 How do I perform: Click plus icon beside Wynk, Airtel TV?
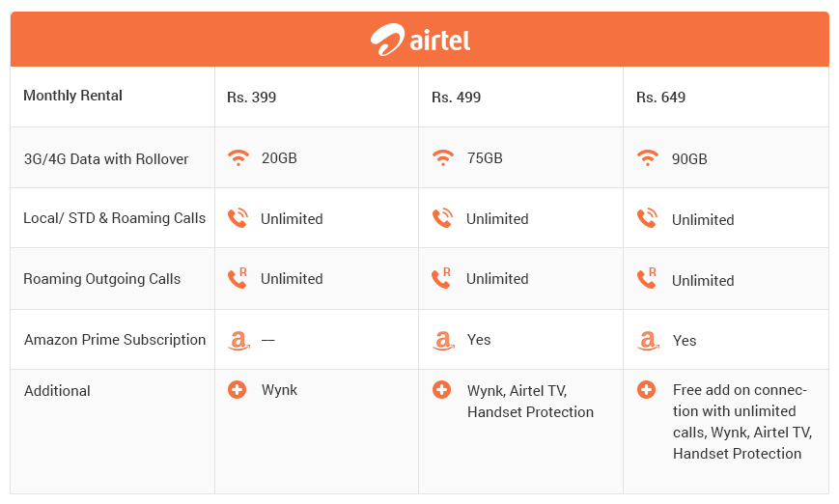click(x=441, y=389)
